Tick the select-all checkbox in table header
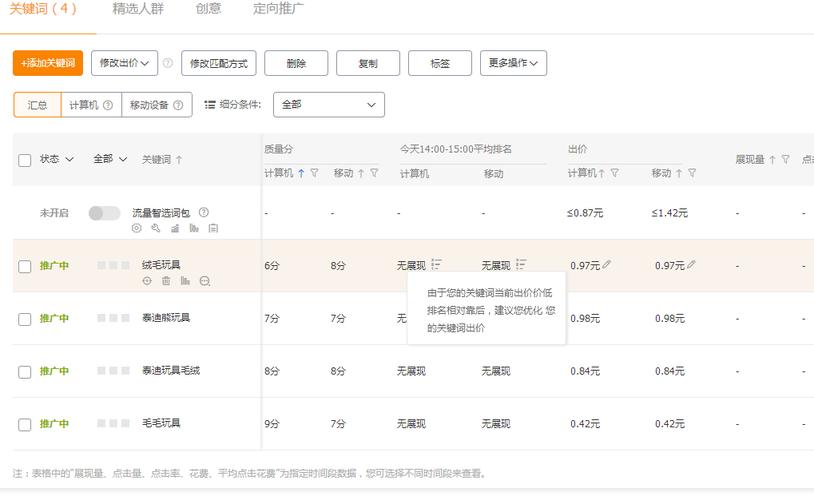 click(25, 160)
